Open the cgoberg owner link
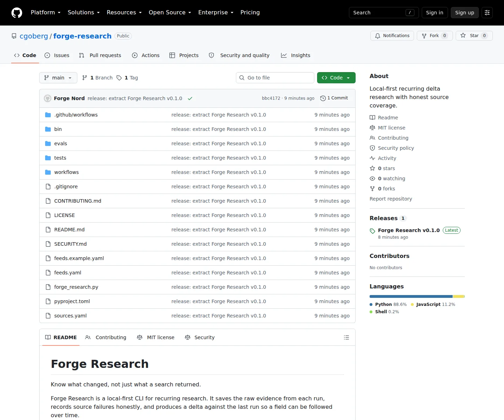 pyautogui.click(x=34, y=36)
